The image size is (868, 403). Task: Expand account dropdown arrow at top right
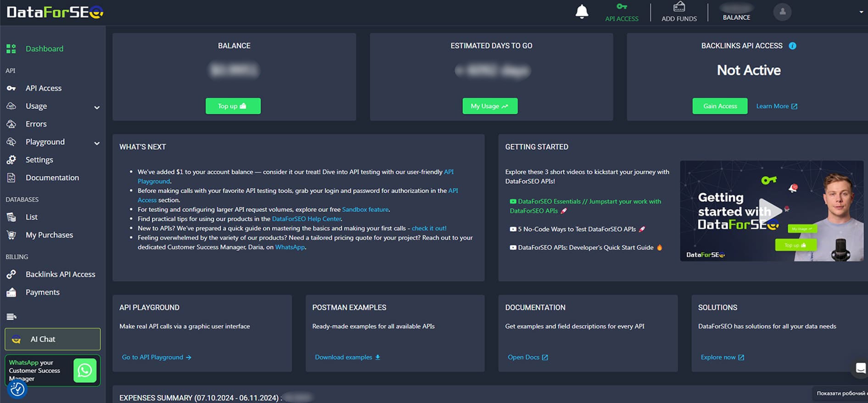pyautogui.click(x=861, y=12)
